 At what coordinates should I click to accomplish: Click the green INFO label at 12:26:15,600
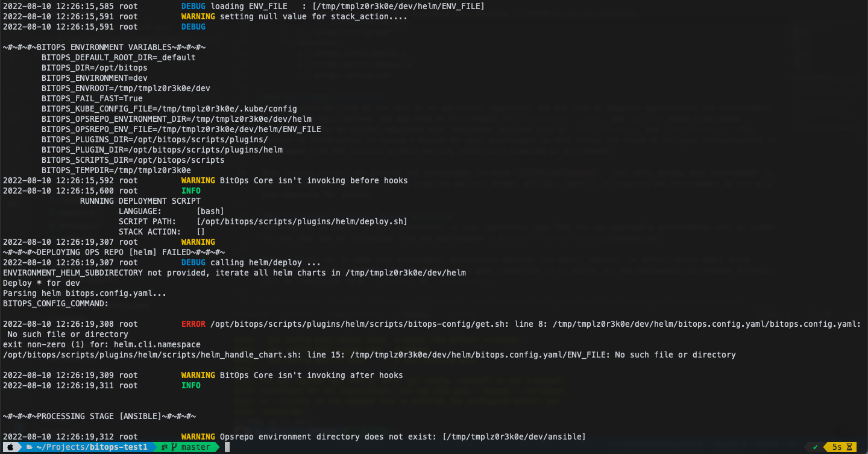[191, 191]
